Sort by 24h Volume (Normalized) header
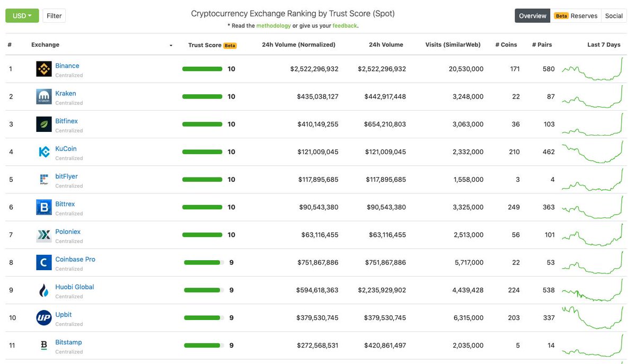 coord(298,45)
